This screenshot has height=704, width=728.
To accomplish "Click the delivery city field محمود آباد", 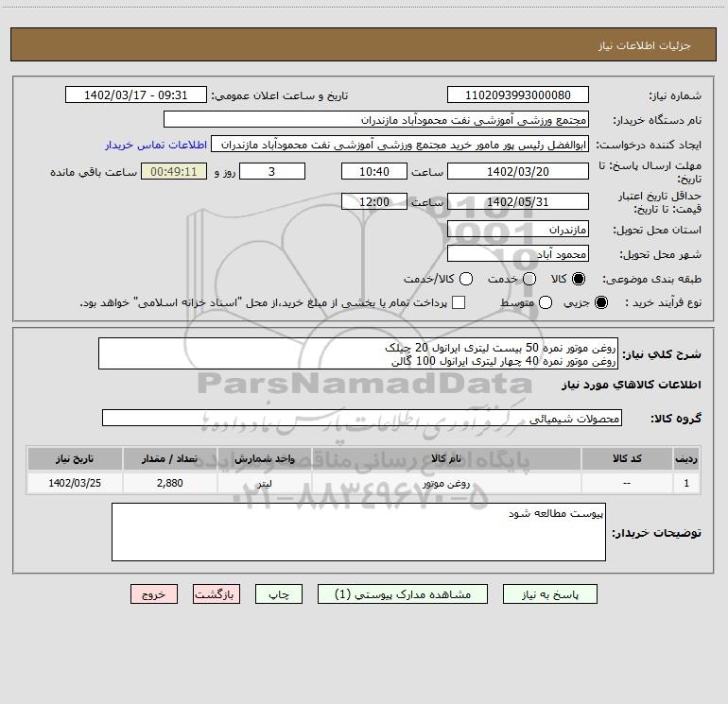I will tap(518, 253).
